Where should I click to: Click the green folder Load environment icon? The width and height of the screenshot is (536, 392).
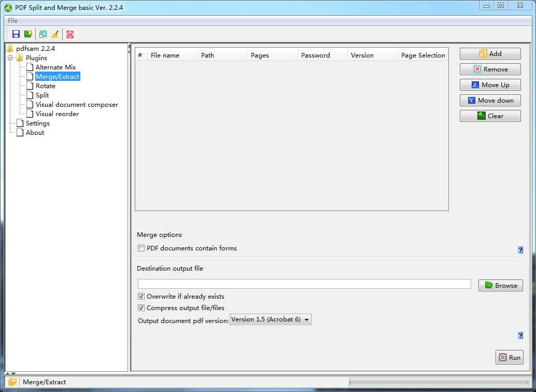(28, 34)
